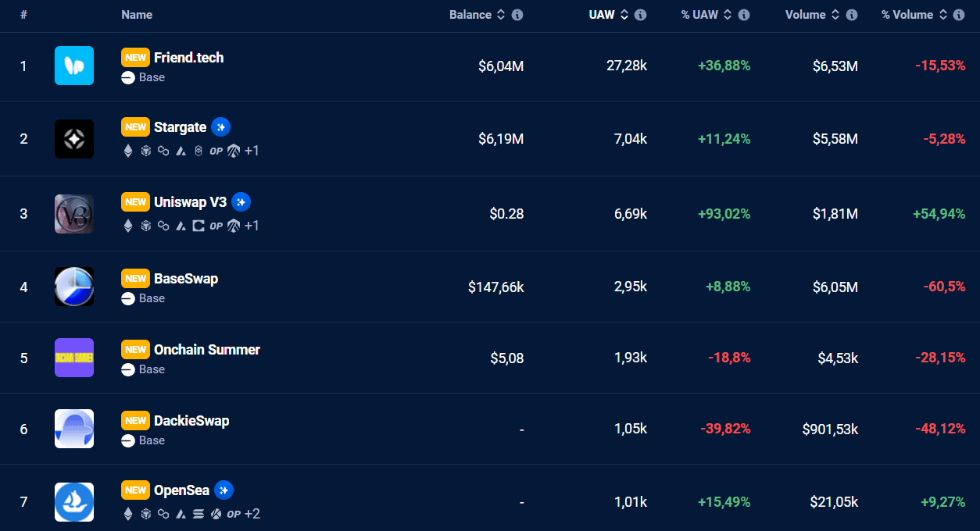Open the Onchain Summer dapp link
Viewport: 980px width, 531px height.
tap(206, 350)
